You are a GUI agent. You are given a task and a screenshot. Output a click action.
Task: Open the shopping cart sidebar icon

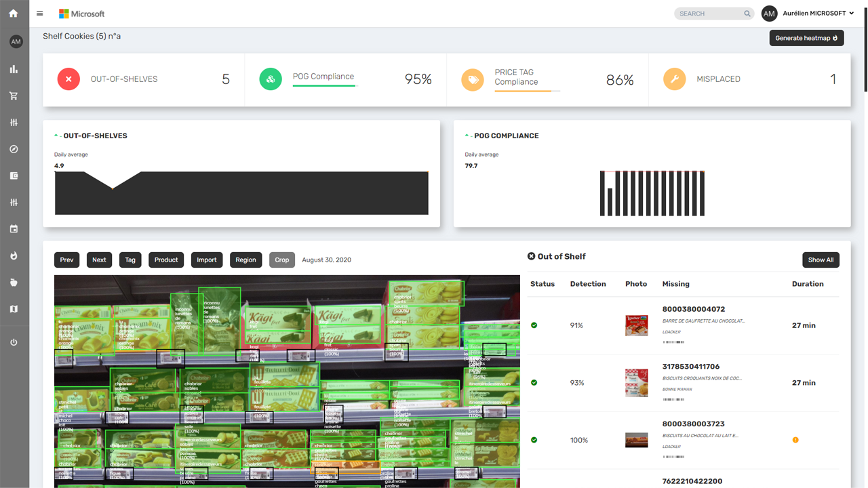coord(14,96)
